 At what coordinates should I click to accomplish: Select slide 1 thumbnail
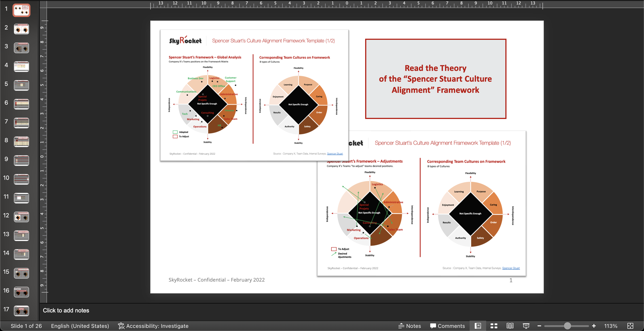tap(21, 10)
